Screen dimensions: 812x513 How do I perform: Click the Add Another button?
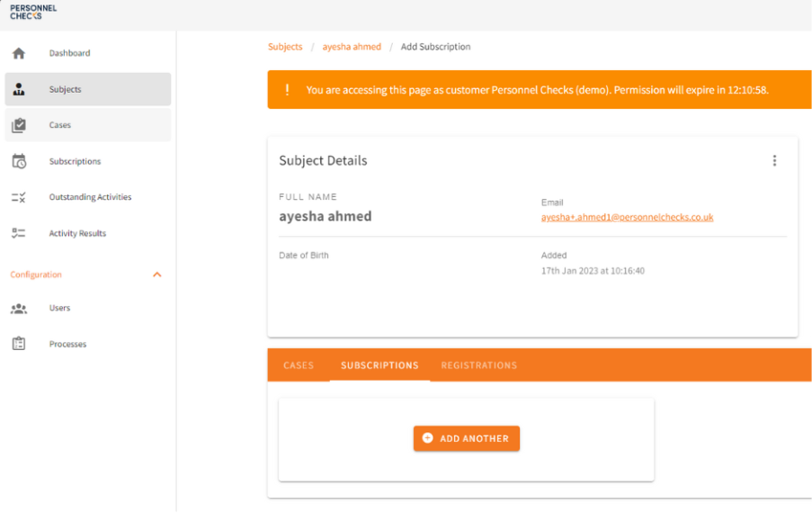[x=467, y=438]
